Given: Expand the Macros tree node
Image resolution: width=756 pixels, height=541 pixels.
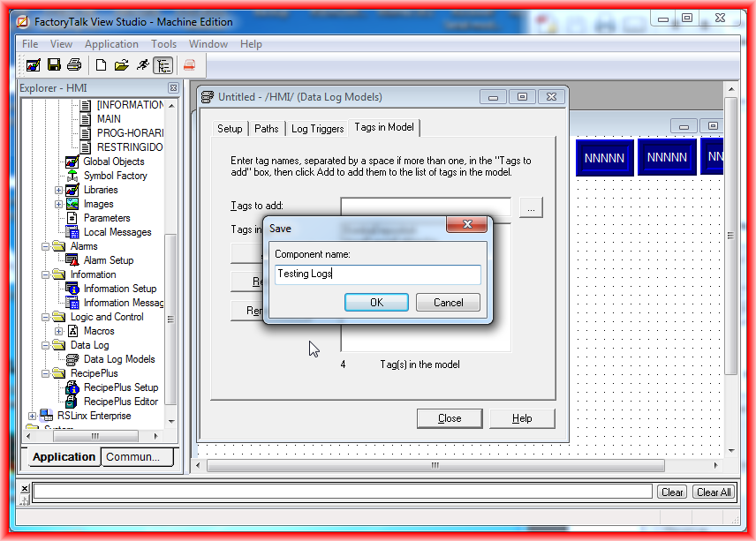Looking at the screenshot, I should (59, 331).
